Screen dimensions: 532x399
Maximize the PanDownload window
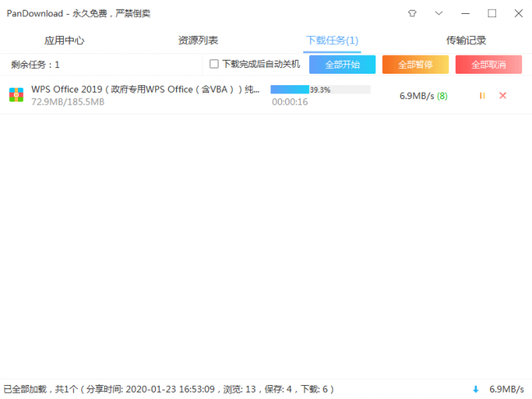(x=492, y=13)
